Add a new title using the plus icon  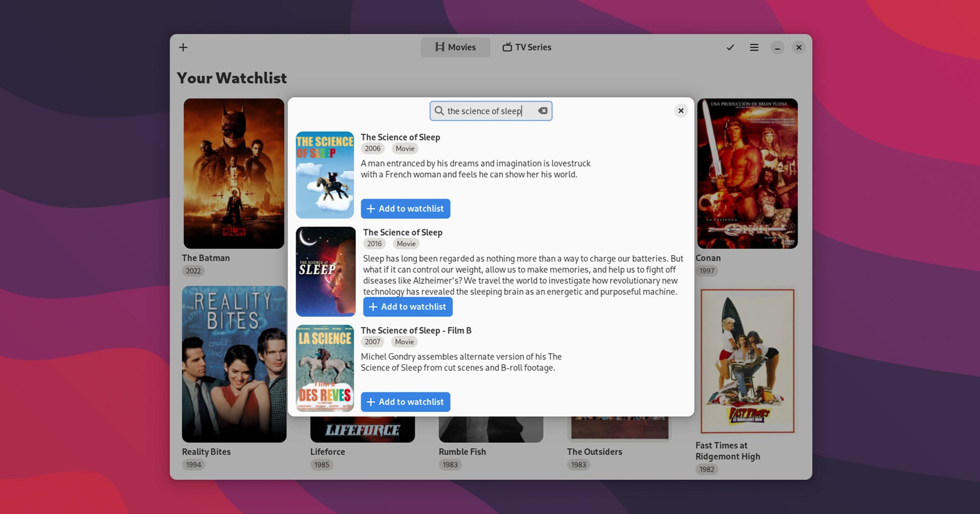pyautogui.click(x=183, y=47)
